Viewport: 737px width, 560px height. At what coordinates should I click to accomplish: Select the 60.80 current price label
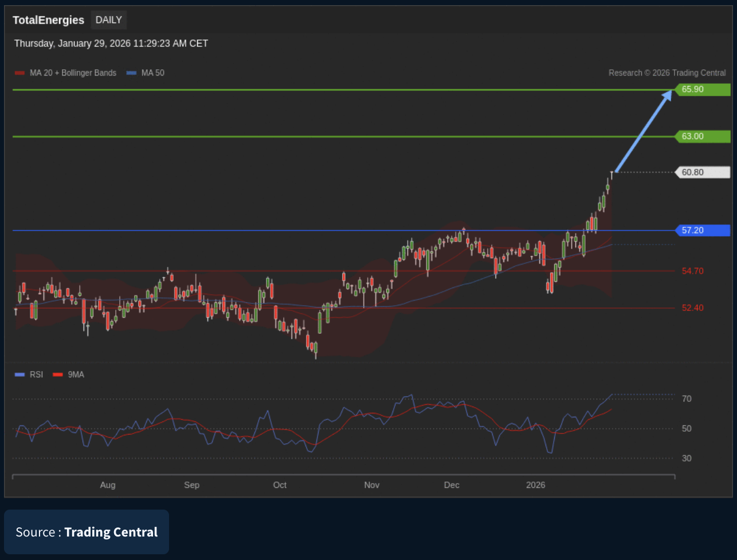pyautogui.click(x=703, y=172)
